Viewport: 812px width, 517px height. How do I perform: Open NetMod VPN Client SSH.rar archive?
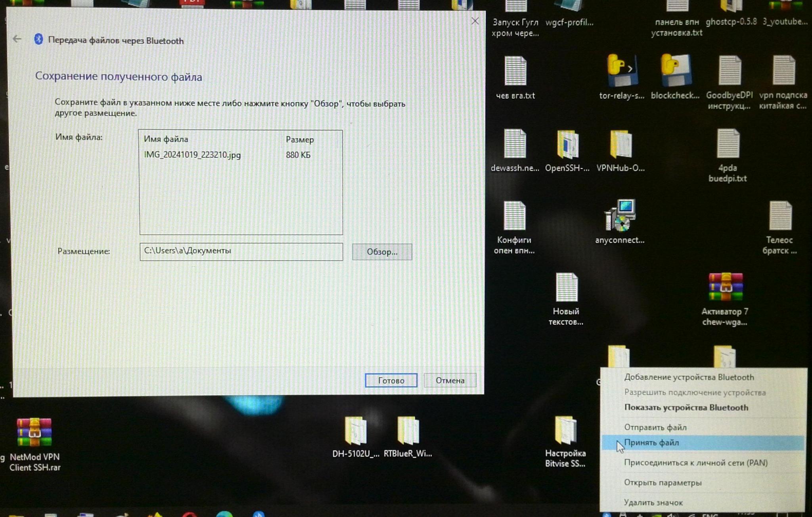(34, 433)
